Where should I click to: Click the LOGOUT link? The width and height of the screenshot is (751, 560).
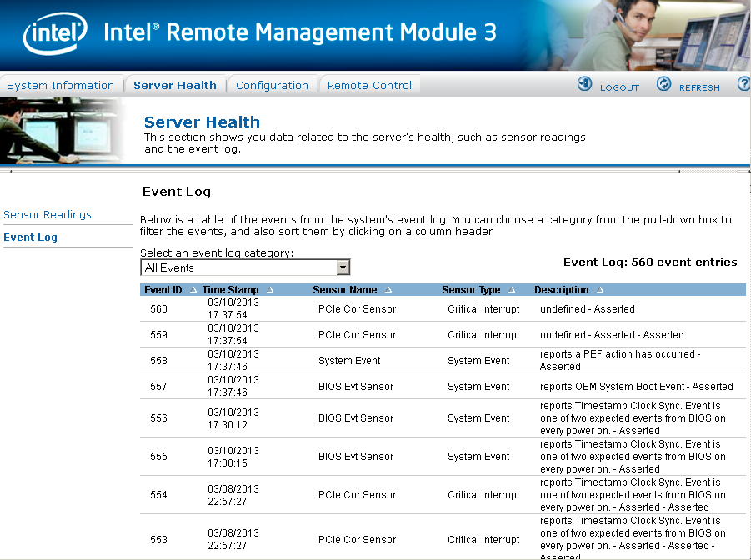pos(619,87)
